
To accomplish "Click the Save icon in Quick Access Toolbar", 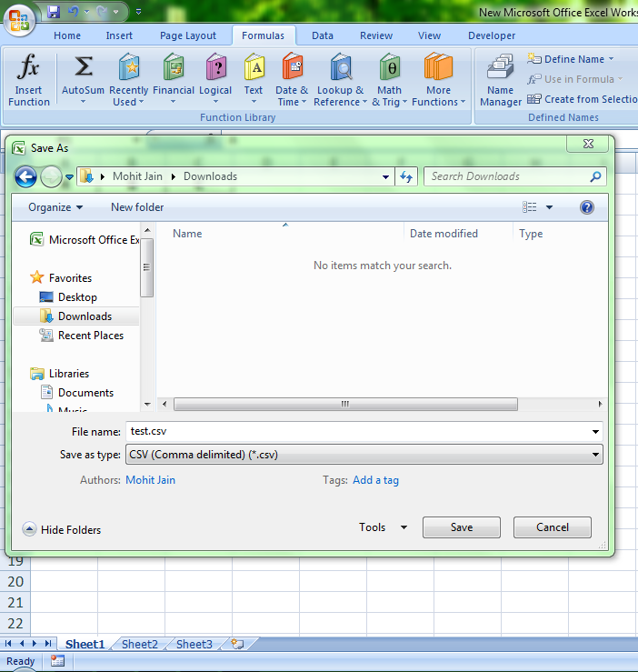I will pos(54,12).
